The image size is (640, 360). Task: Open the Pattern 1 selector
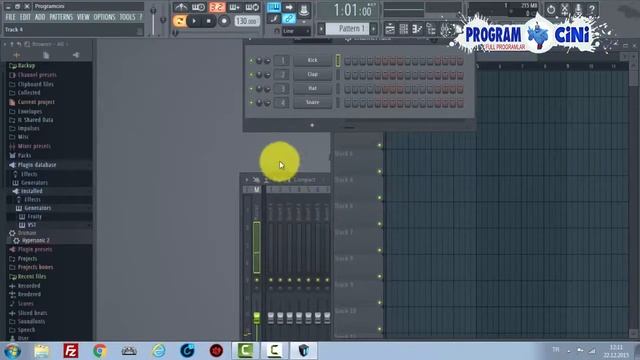tap(348, 29)
